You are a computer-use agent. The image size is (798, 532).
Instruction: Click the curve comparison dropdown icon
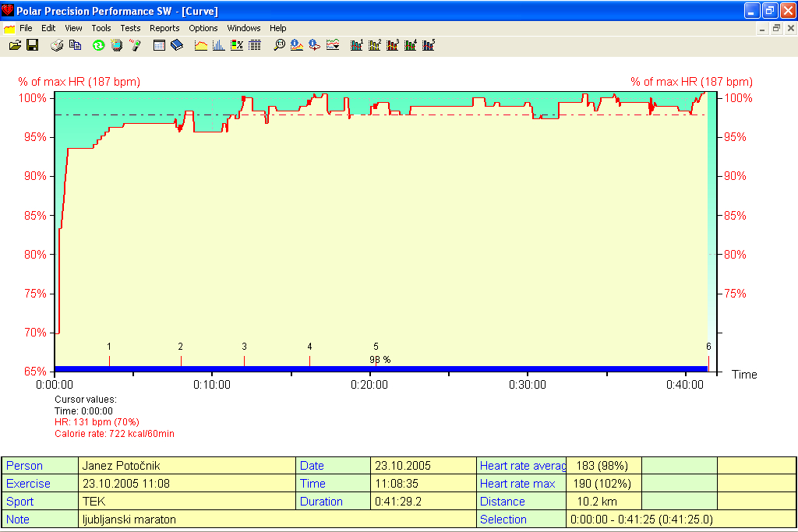pos(333,45)
